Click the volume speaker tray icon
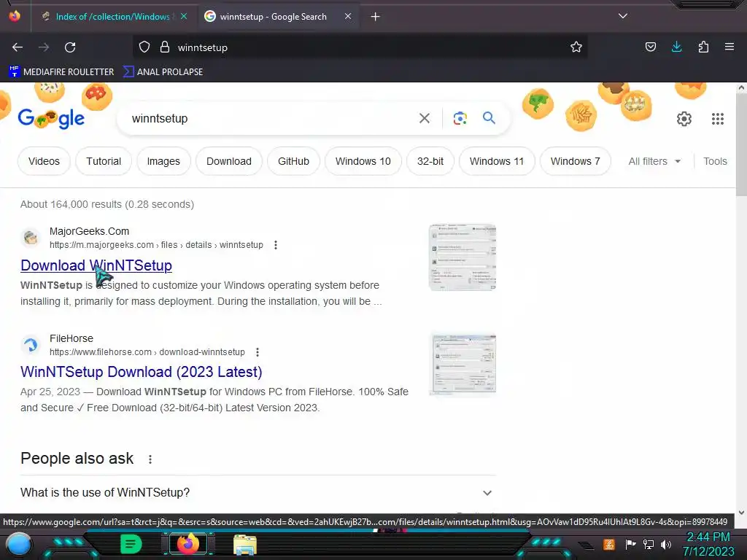The image size is (747, 560). click(666, 544)
